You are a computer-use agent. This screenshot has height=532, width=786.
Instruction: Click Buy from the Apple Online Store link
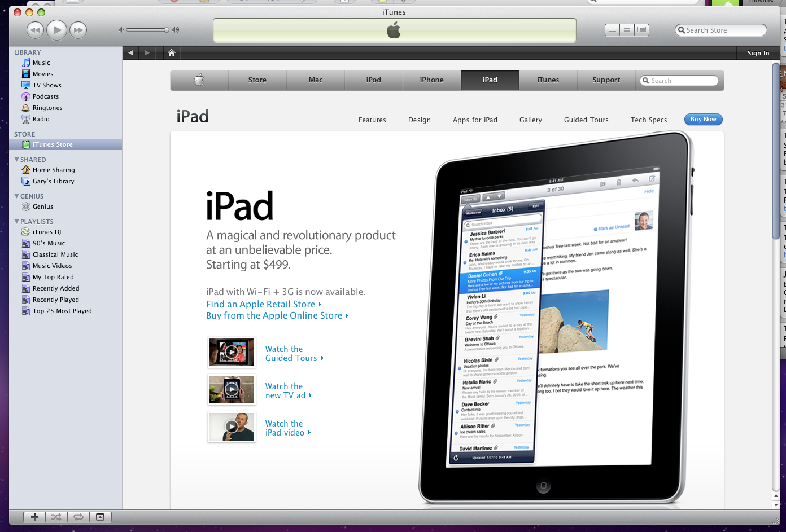coord(277,315)
